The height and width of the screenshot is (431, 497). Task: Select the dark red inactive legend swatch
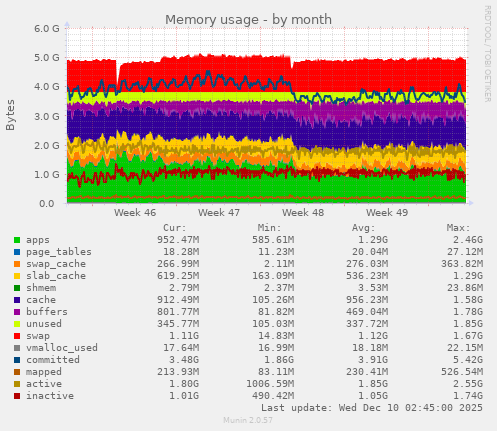(17, 396)
